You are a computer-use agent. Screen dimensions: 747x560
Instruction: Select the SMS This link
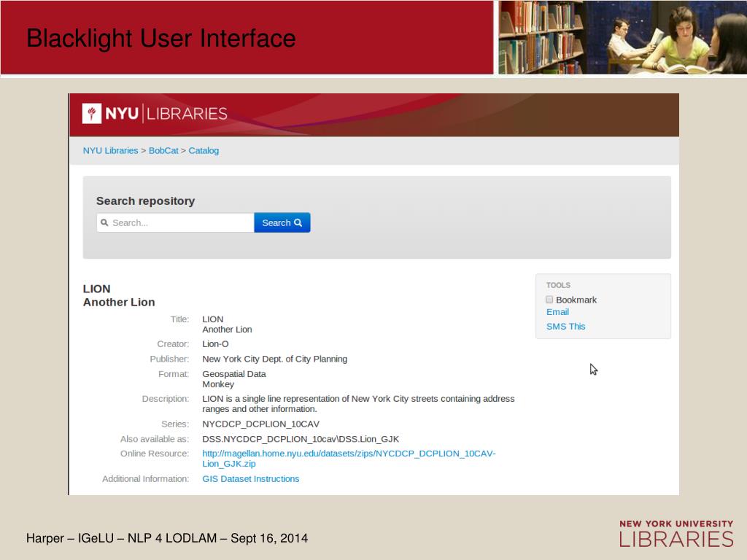pyautogui.click(x=565, y=326)
